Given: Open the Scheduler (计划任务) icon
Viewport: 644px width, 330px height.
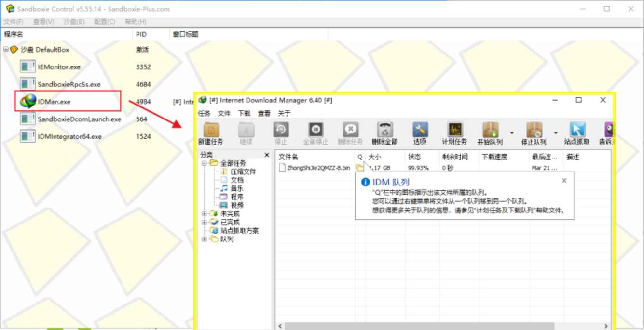Looking at the screenshot, I should click(454, 131).
